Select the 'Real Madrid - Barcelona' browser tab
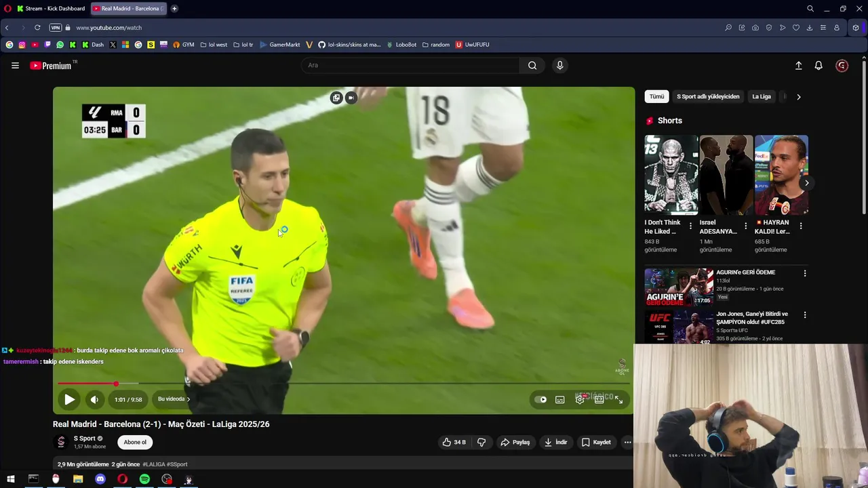Screen dimensions: 868x488 [129, 9]
